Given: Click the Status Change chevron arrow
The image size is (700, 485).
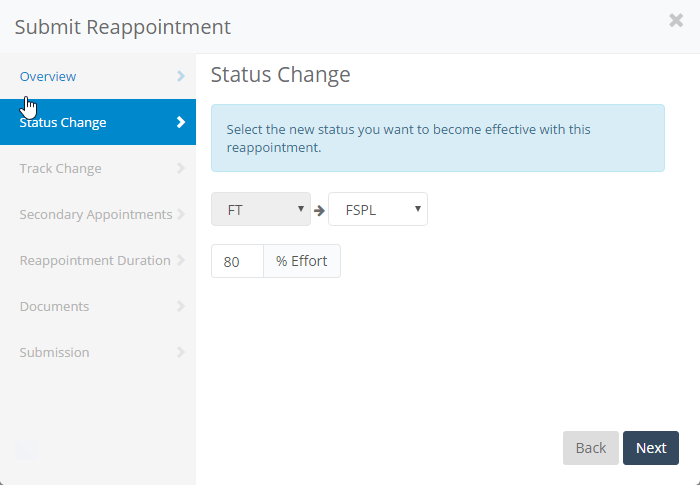Looking at the screenshot, I should (x=181, y=123).
